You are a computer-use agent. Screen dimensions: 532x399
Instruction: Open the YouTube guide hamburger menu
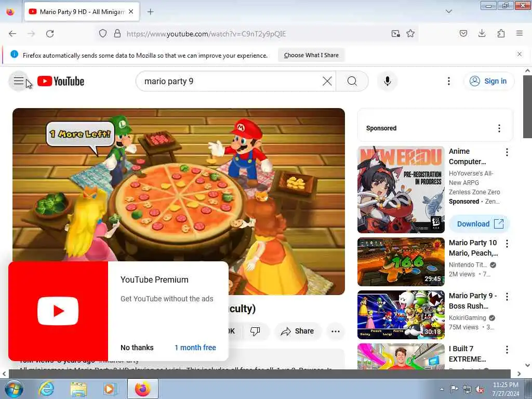pyautogui.click(x=19, y=81)
